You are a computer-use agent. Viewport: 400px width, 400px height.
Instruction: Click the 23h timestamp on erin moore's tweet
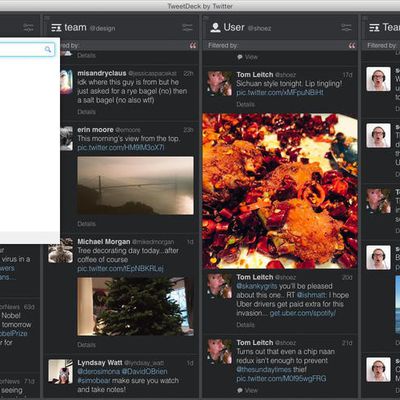click(188, 130)
